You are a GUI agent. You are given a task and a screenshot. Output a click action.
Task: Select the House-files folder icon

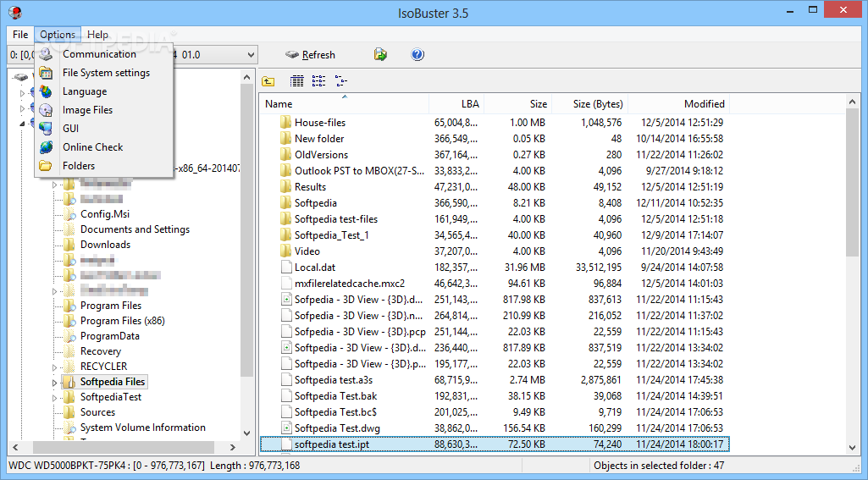pos(285,123)
